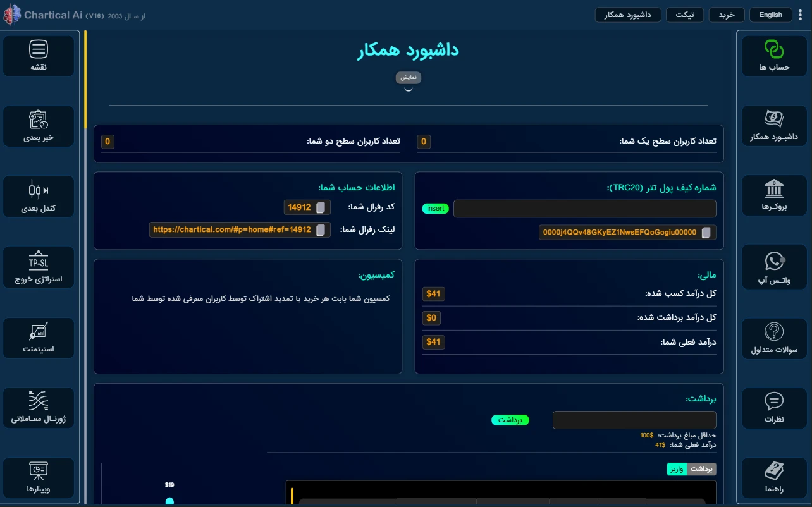Open the three-dot menu in header

pyautogui.click(x=800, y=15)
